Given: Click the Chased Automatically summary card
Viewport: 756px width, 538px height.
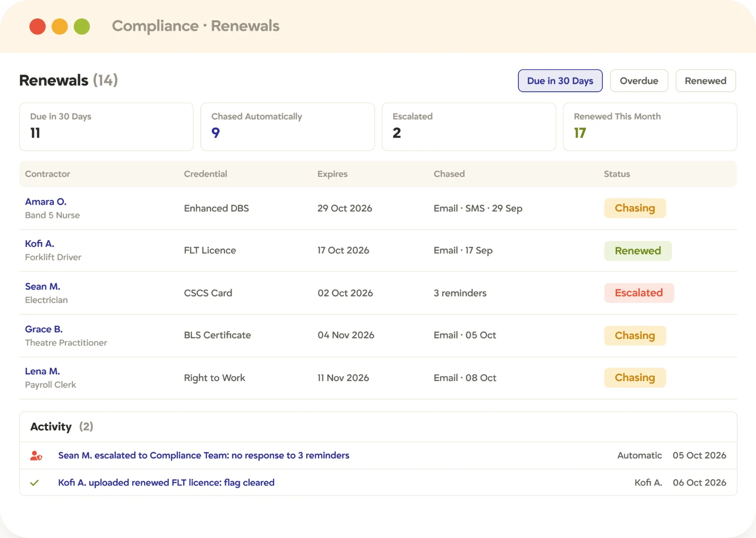Looking at the screenshot, I should [288, 127].
